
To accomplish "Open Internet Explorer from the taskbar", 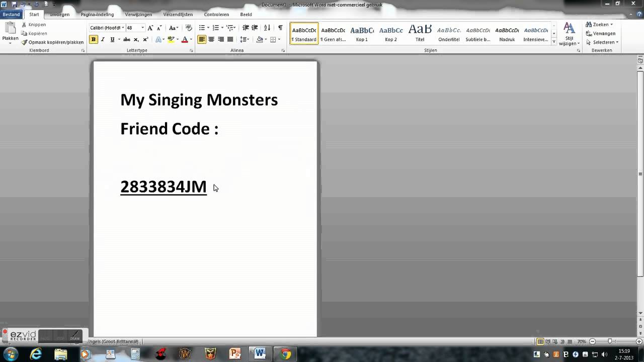I will [36, 354].
